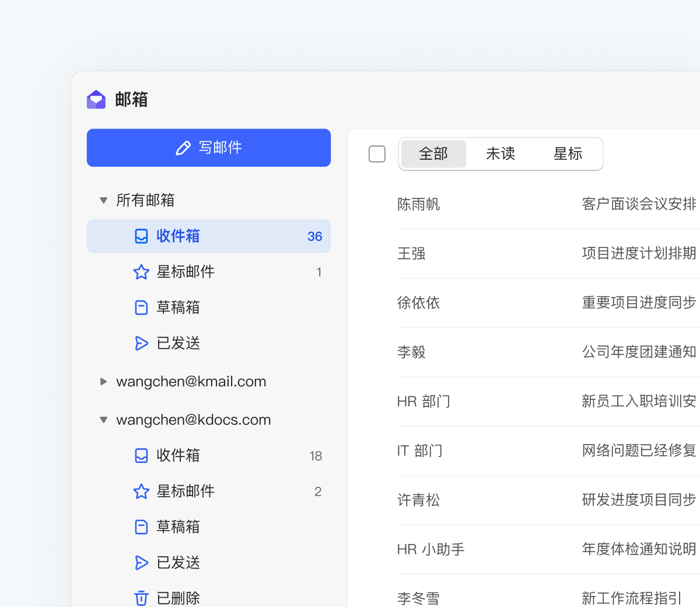
Task: Open 收件箱 under wangchen@kdocs.com
Action: 209,455
